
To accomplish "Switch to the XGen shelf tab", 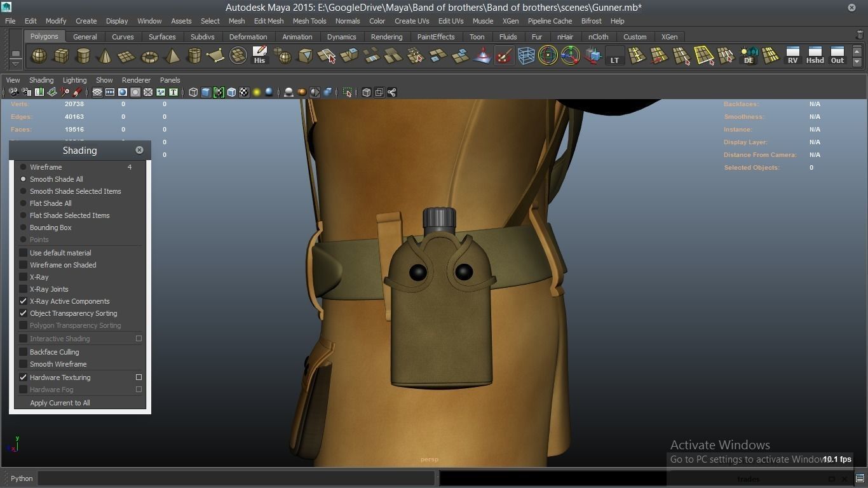I will tap(669, 37).
